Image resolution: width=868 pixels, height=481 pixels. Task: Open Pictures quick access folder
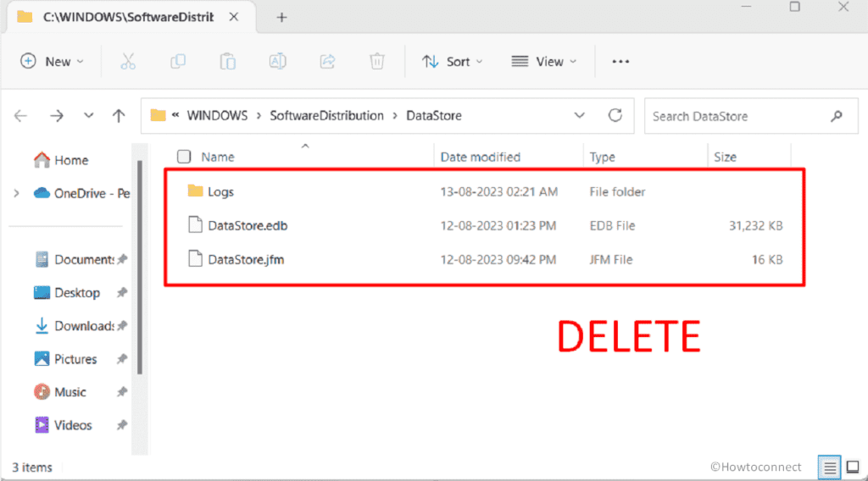[x=65, y=359]
